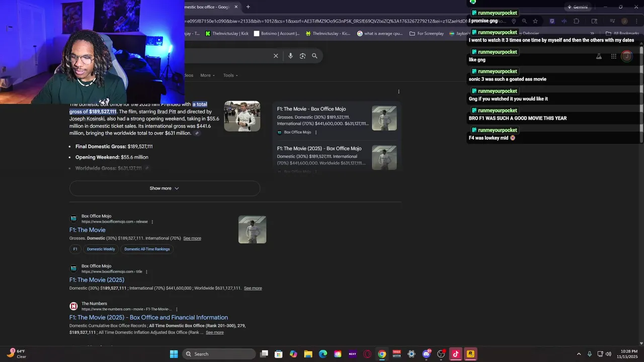Focus the Windows taskbar Search box
This screenshot has height=362, width=644.
[219, 354]
